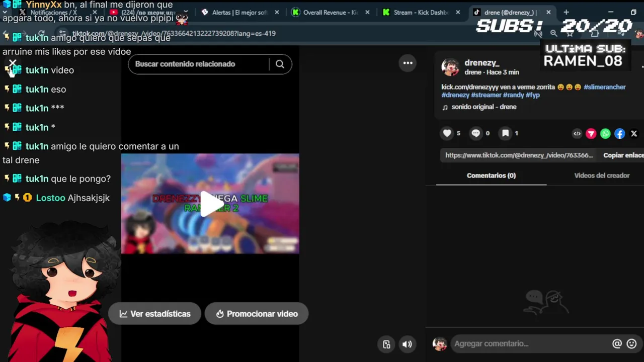Open the #drenezy hashtag
Image resolution: width=644 pixels, height=362 pixels.
point(455,95)
